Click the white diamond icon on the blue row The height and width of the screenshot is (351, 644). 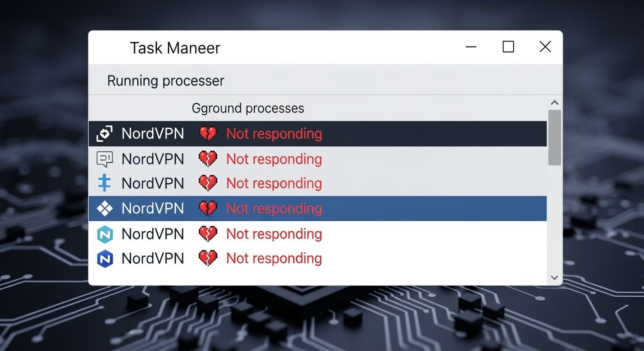[x=105, y=208]
